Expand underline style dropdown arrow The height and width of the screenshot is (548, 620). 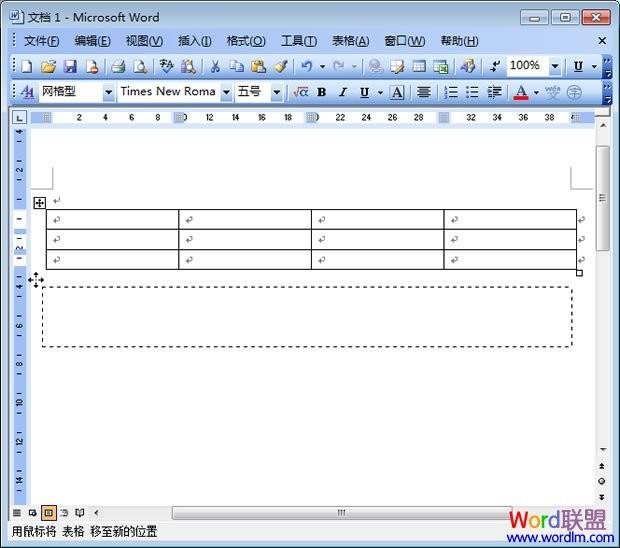(x=380, y=93)
